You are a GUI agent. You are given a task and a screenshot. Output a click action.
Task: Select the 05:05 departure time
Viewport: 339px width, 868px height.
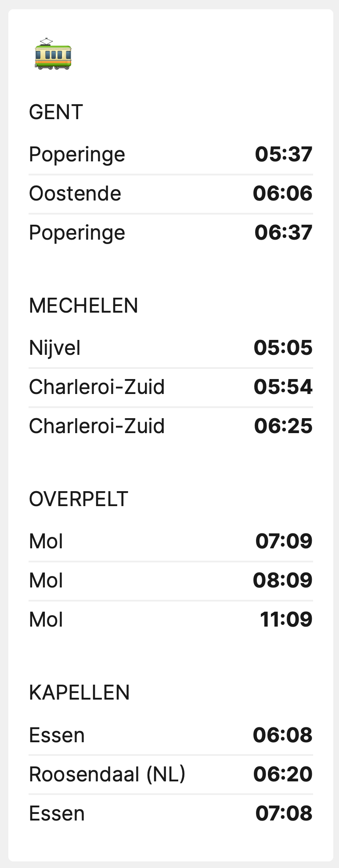point(283,348)
